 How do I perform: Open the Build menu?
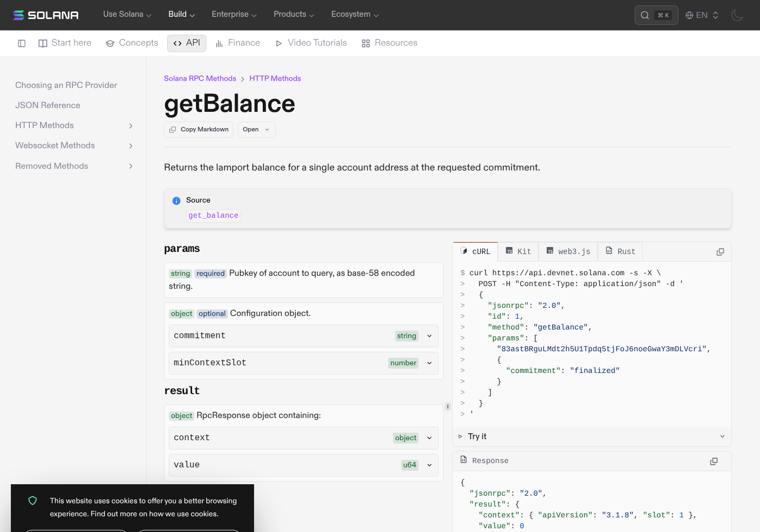pyautogui.click(x=181, y=15)
